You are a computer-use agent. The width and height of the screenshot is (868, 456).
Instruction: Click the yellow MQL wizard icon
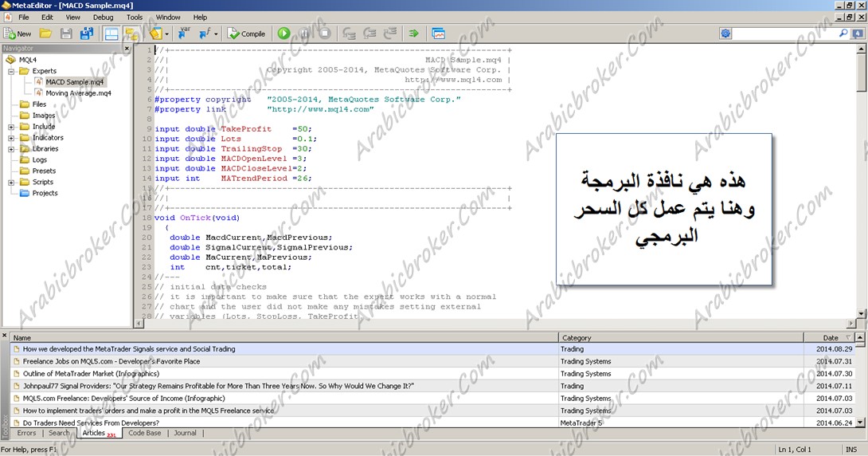(155, 33)
